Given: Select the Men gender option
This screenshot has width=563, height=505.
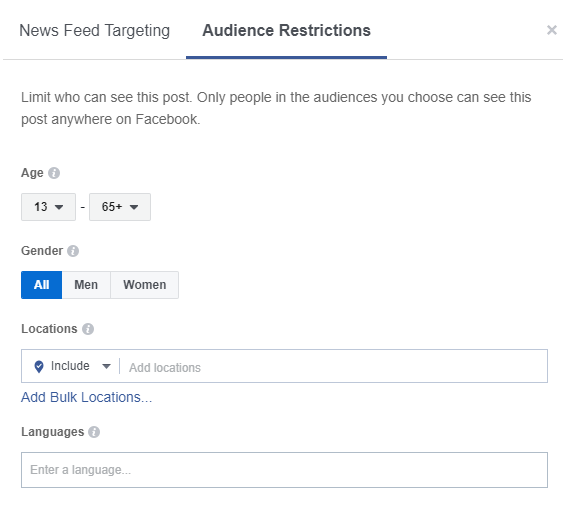Looking at the screenshot, I should coord(86,285).
